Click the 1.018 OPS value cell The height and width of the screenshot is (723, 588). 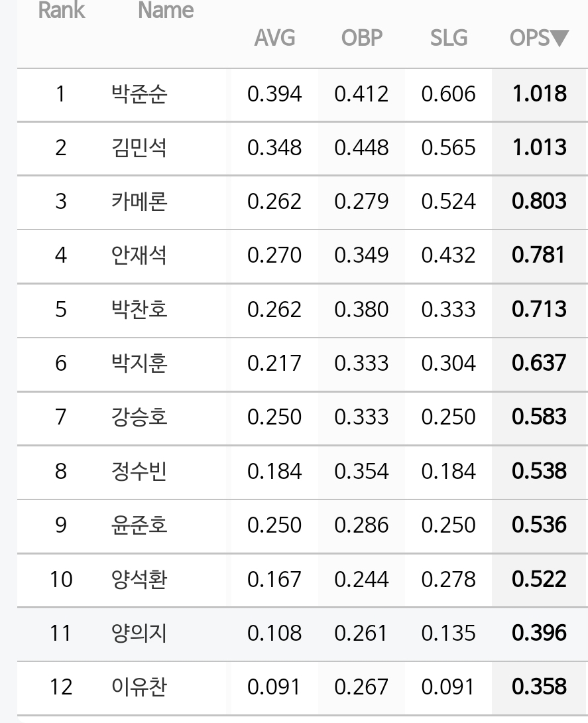(x=540, y=94)
